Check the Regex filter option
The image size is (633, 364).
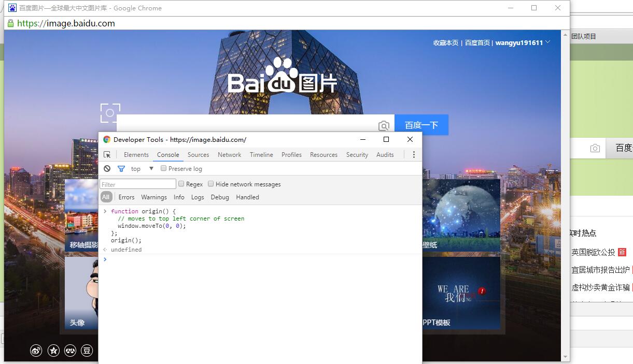(x=180, y=183)
